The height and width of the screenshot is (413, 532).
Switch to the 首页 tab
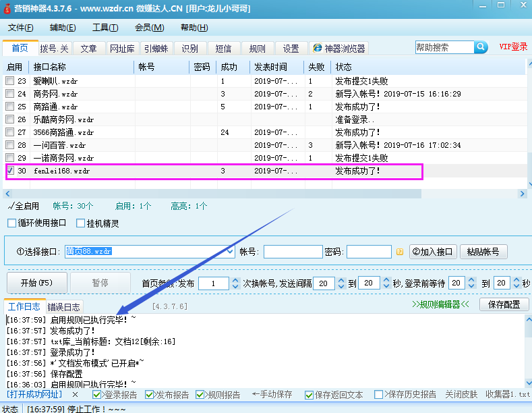click(x=20, y=48)
